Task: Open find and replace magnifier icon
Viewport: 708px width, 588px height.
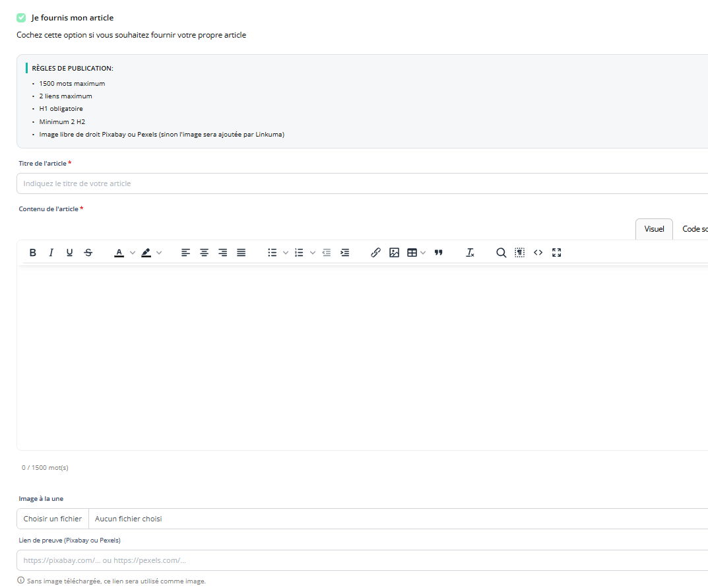Action: [501, 253]
